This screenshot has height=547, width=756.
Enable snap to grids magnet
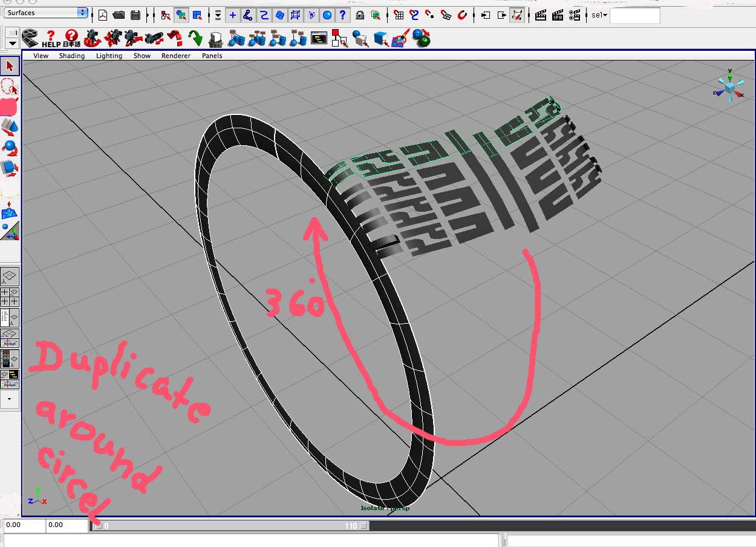[x=399, y=15]
